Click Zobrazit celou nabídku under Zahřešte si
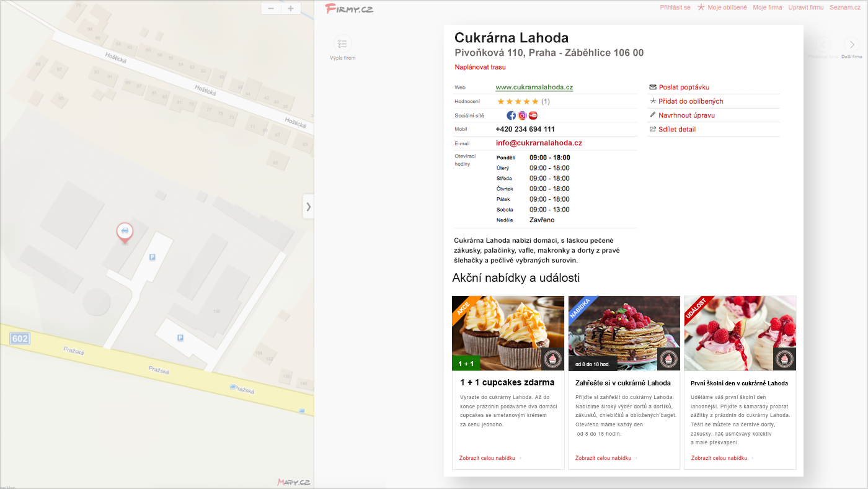 tap(603, 458)
